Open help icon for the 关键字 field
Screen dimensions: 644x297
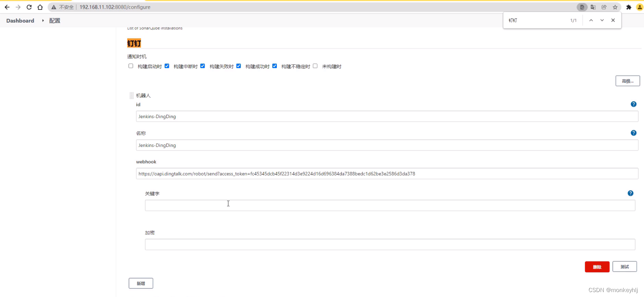[630, 193]
